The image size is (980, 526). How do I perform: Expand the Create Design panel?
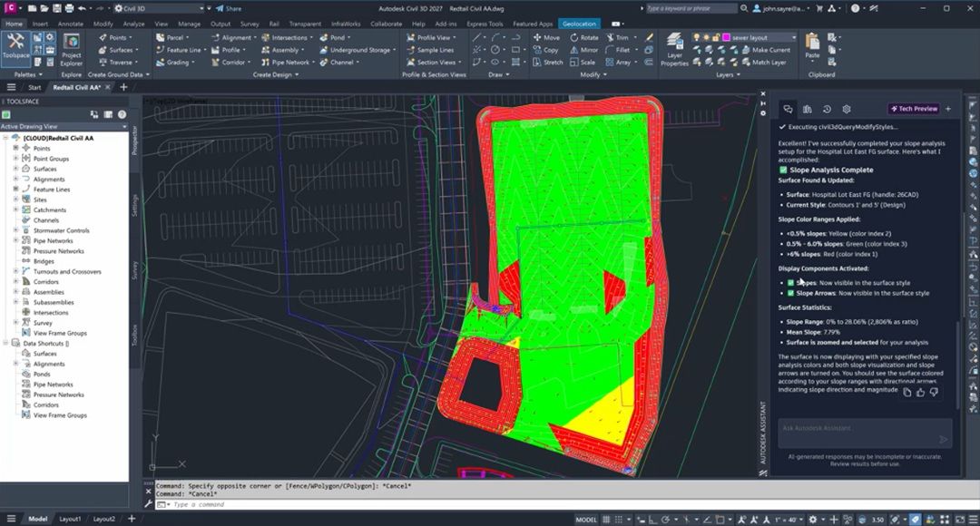coord(276,75)
